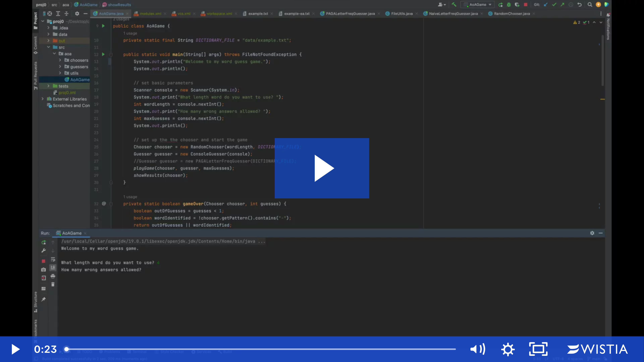Expand the choosers package folder
The height and width of the screenshot is (362, 644).
pos(60,60)
